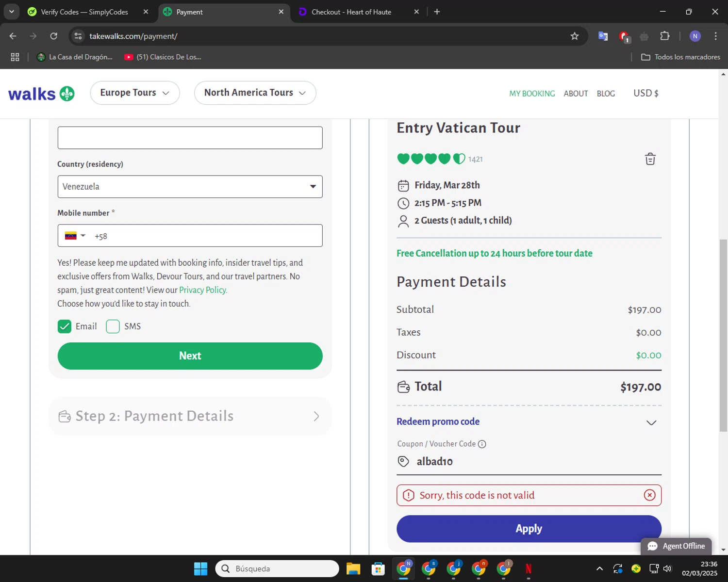
Task: Open the new tab plus button
Action: (x=437, y=12)
